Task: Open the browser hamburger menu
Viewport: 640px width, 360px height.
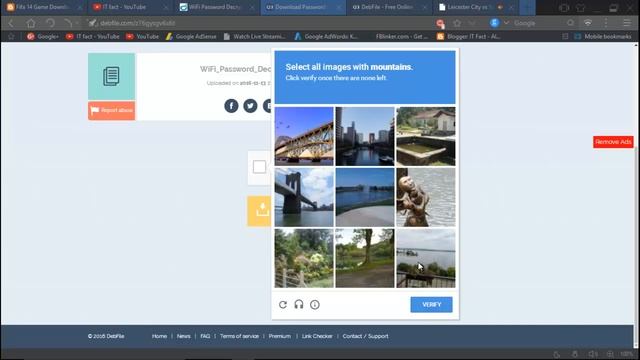Action: 627,23
